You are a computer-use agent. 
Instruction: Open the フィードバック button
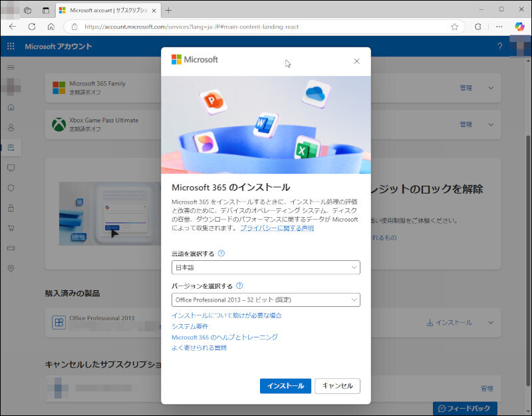464,408
